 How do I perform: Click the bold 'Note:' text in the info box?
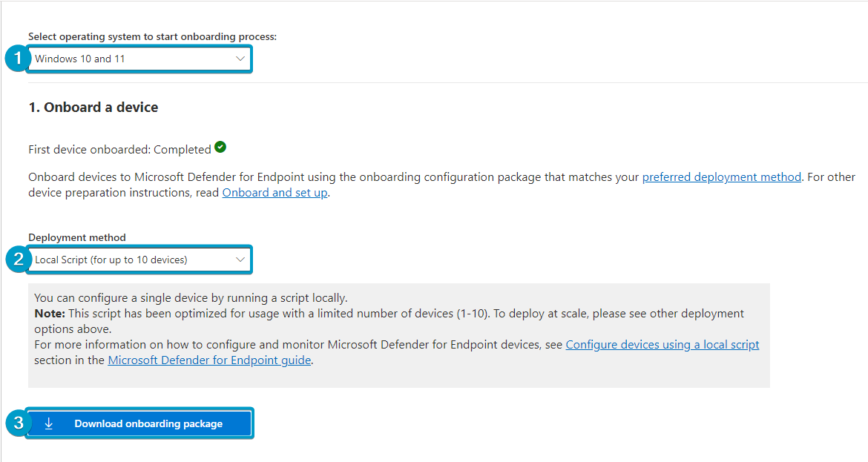50,314
